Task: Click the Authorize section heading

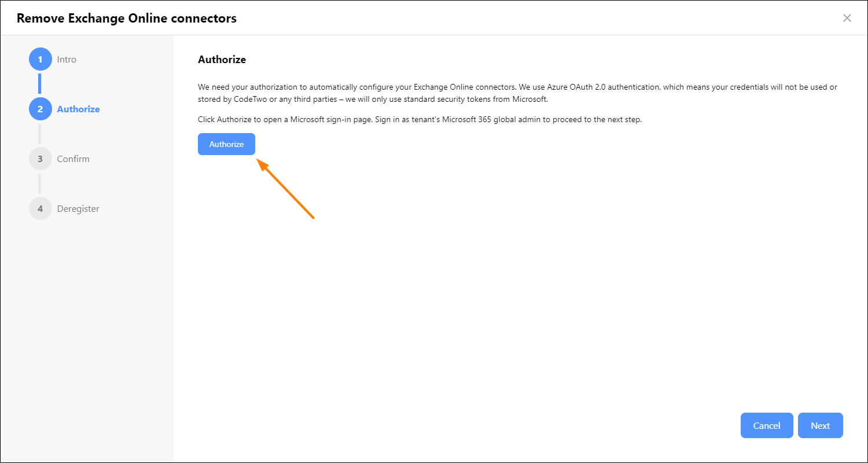Action: point(222,60)
